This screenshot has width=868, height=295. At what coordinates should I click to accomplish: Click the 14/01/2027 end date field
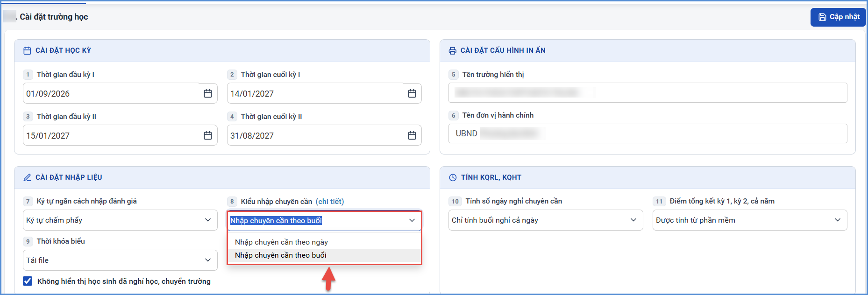click(324, 93)
